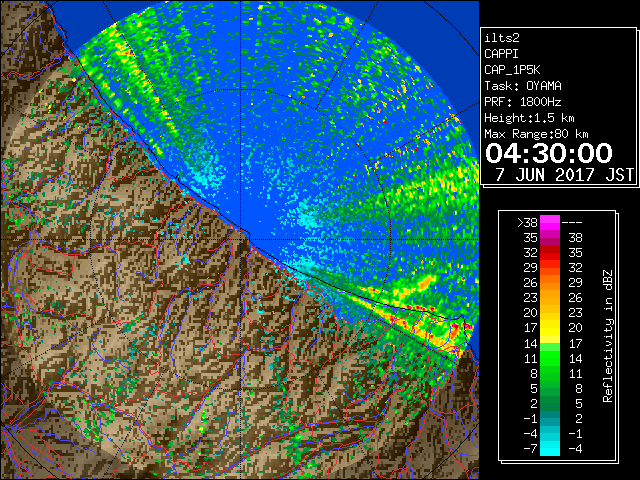Image resolution: width=640 pixels, height=480 pixels.
Task: Click the 04:30:00 timestamp
Action: (x=549, y=153)
